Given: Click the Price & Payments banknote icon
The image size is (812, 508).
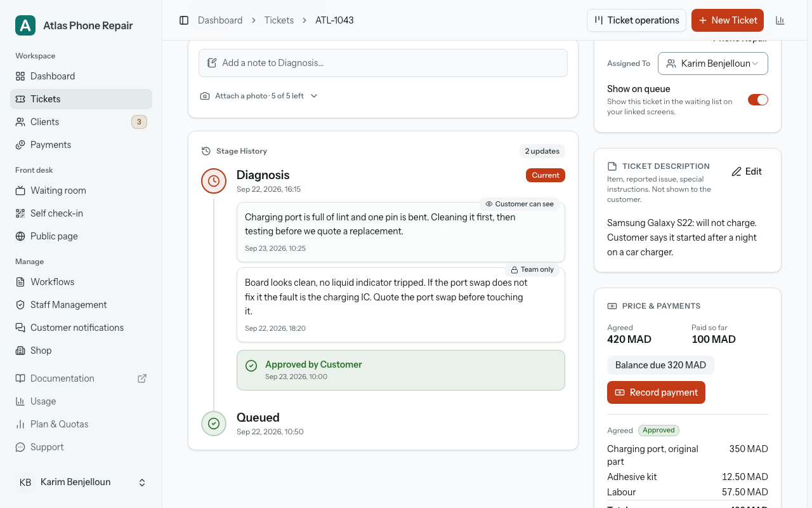Looking at the screenshot, I should 612,306.
